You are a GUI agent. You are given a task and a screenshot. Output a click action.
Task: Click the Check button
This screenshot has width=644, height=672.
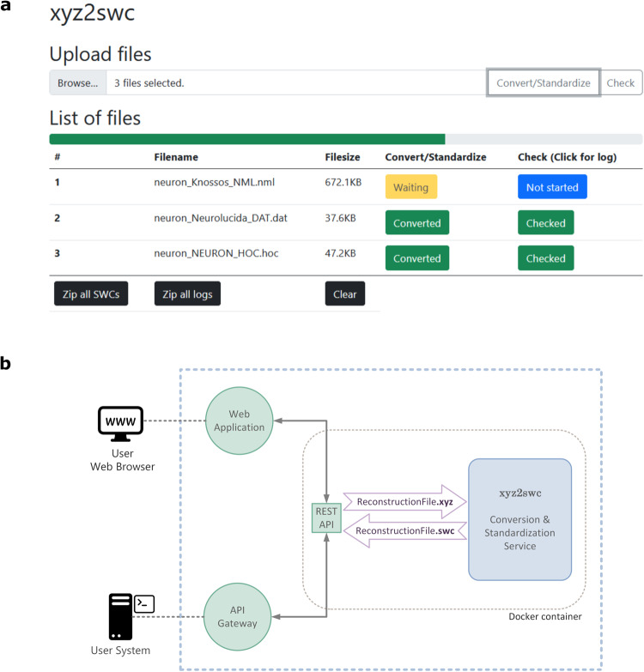[x=621, y=83]
